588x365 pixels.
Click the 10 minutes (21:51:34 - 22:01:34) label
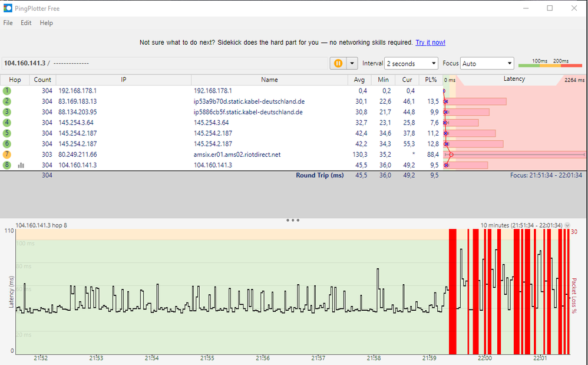521,225
